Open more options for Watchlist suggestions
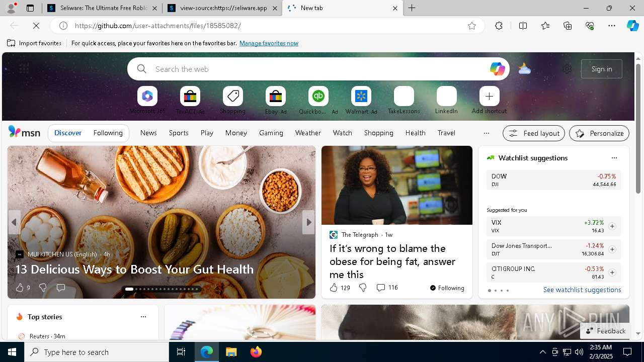 click(x=614, y=158)
